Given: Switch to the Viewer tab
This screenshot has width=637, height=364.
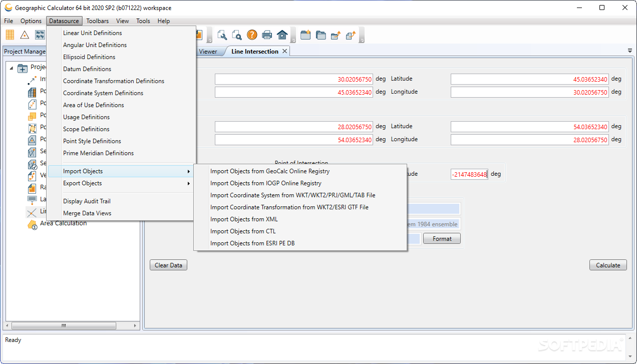Looking at the screenshot, I should pos(208,51).
